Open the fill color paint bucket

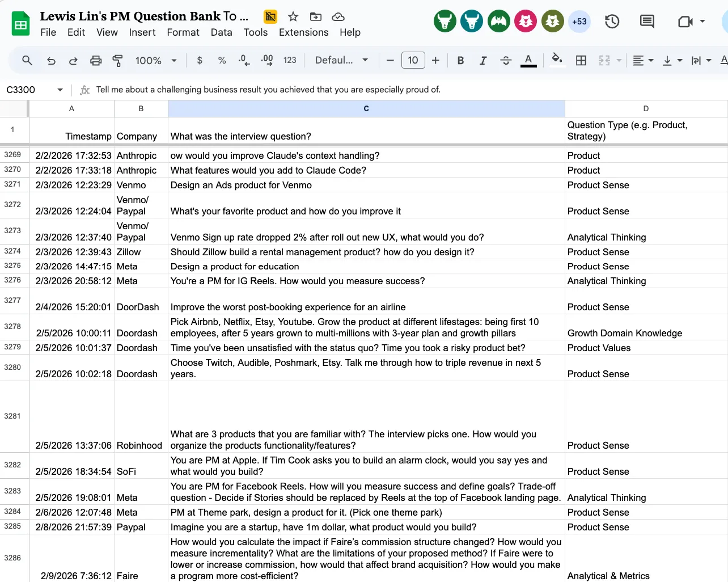pos(557,59)
